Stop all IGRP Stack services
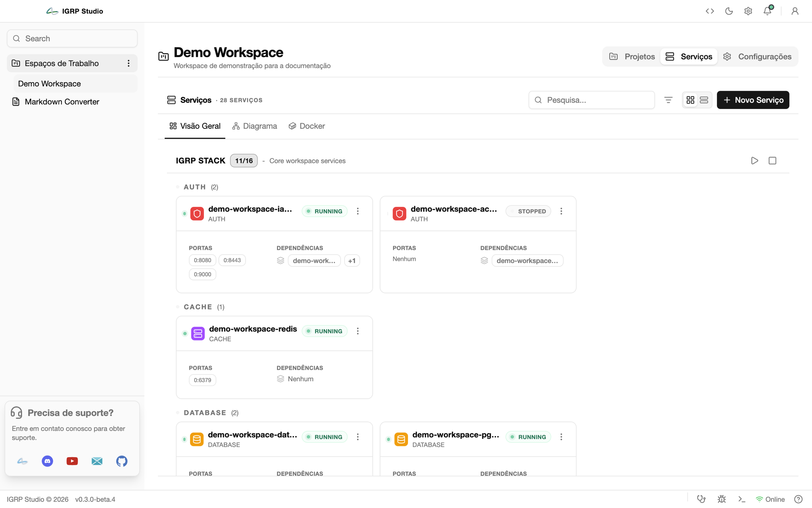Image resolution: width=812 pixels, height=508 pixels. (772, 161)
